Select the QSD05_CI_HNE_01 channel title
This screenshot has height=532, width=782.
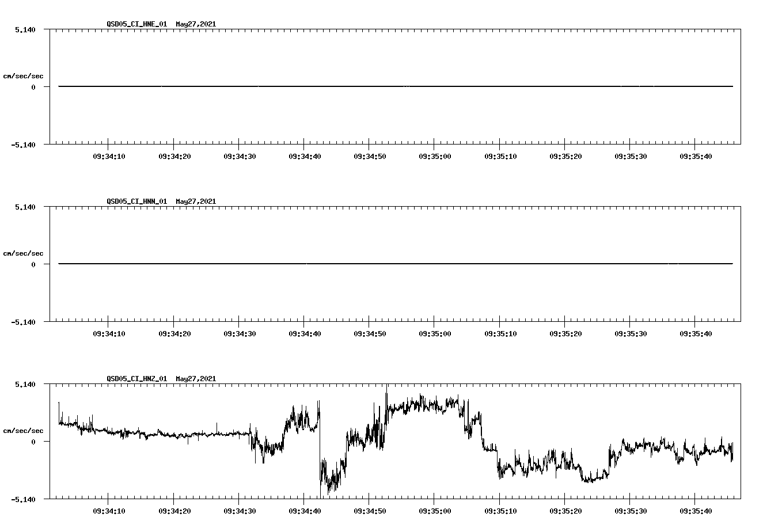pos(135,25)
